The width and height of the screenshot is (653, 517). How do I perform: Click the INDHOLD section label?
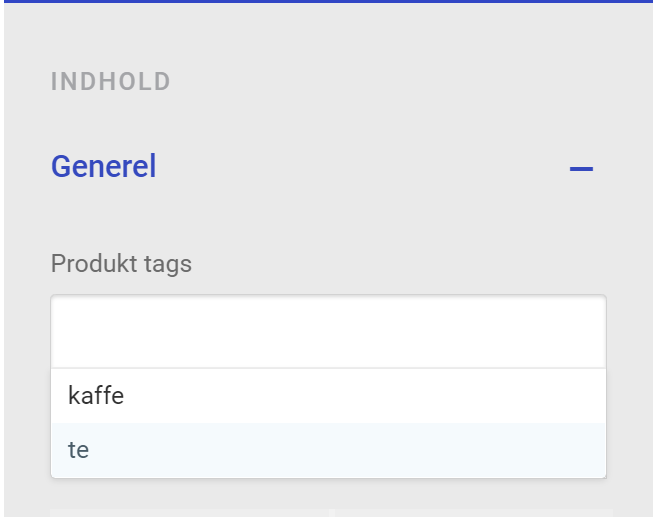click(111, 82)
